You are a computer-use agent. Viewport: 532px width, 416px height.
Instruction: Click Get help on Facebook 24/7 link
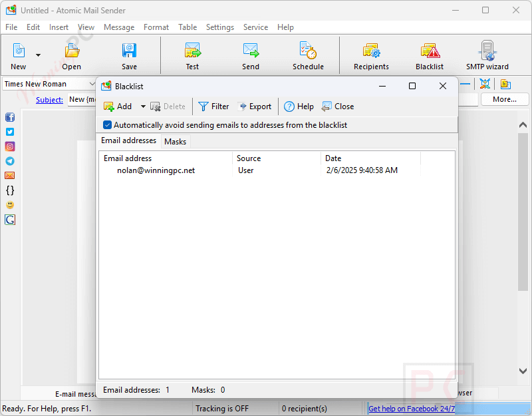[412, 409]
